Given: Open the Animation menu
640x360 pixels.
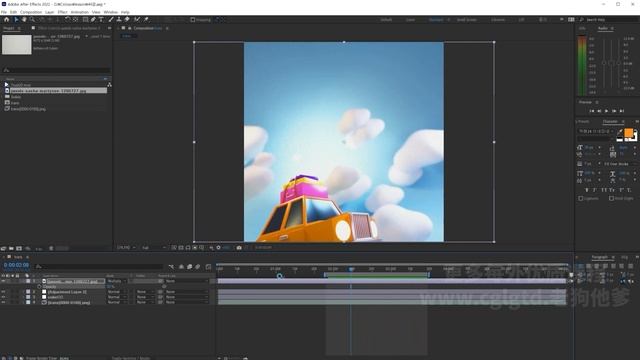Looking at the screenshot, I should (80, 12).
